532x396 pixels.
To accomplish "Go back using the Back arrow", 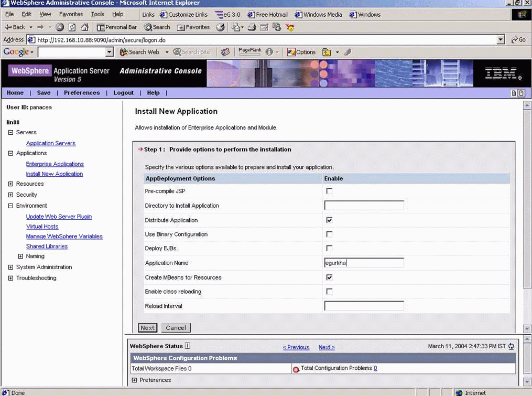I will [x=15, y=27].
